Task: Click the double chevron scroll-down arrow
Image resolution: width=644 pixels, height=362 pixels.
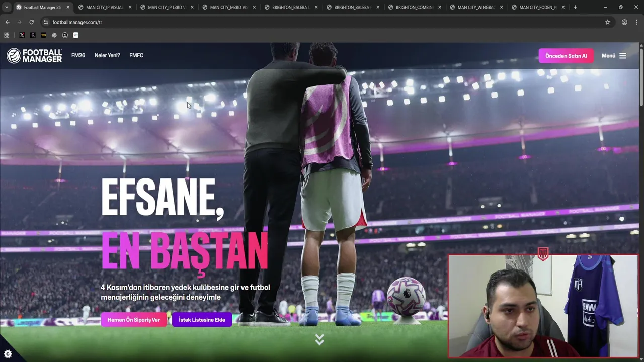Action: click(319, 340)
